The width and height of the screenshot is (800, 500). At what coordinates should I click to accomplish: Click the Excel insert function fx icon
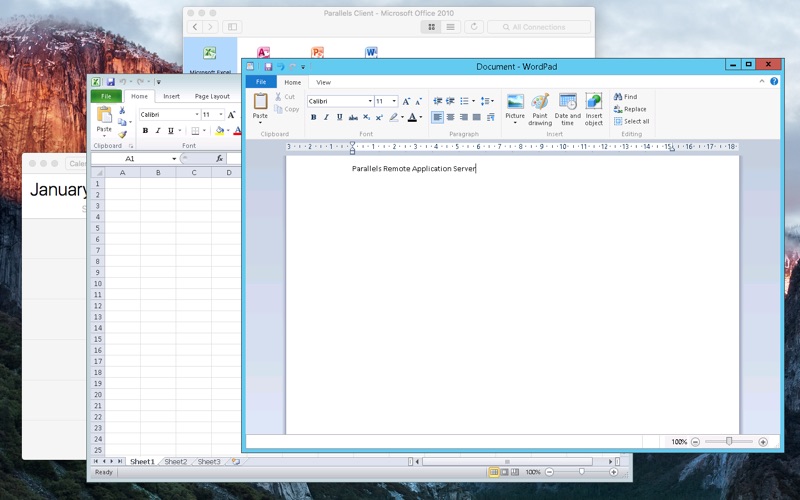[219, 159]
